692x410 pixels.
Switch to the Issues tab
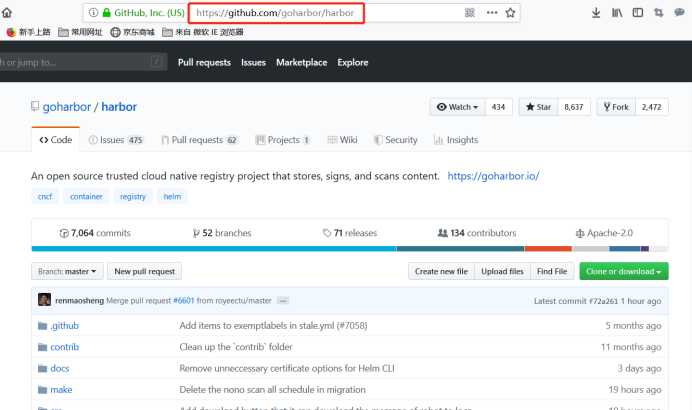[116, 140]
